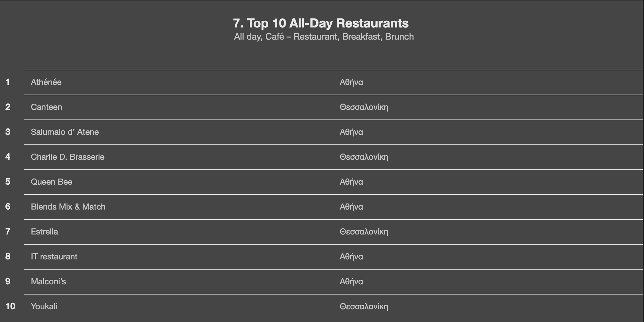Open the Salumaio d' Atene entry
The image size is (644, 322).
(65, 132)
